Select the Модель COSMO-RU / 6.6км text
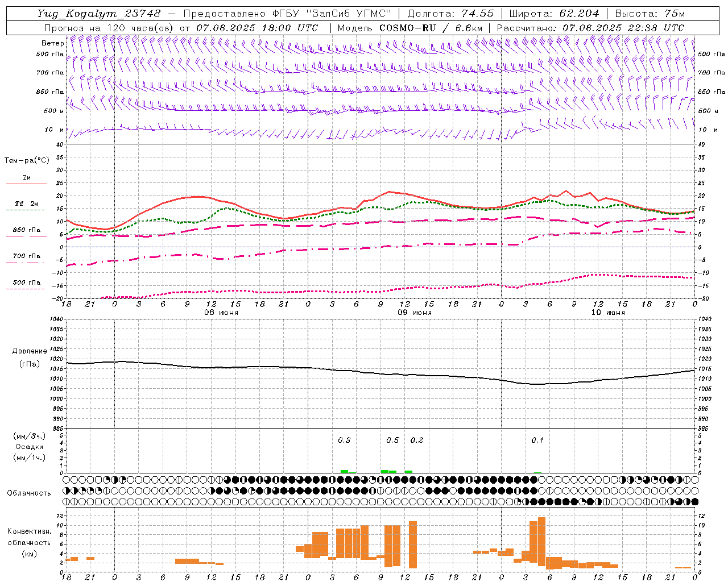The image size is (728, 582). 409,28
